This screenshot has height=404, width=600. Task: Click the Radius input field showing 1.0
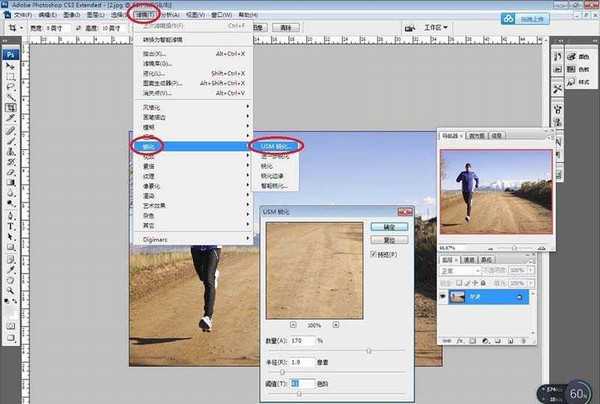tap(302, 362)
